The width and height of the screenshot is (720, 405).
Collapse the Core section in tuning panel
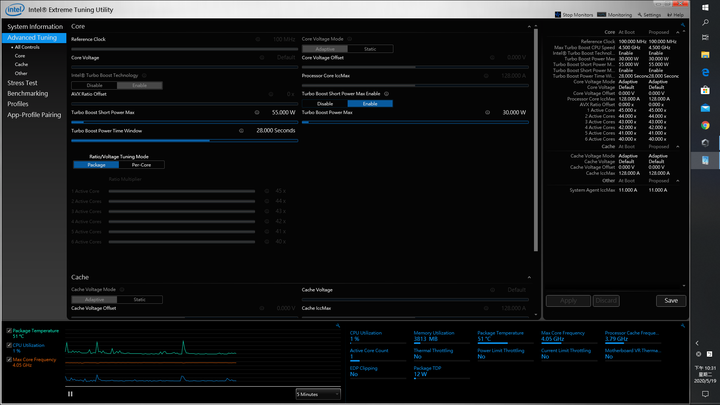tap(529, 27)
